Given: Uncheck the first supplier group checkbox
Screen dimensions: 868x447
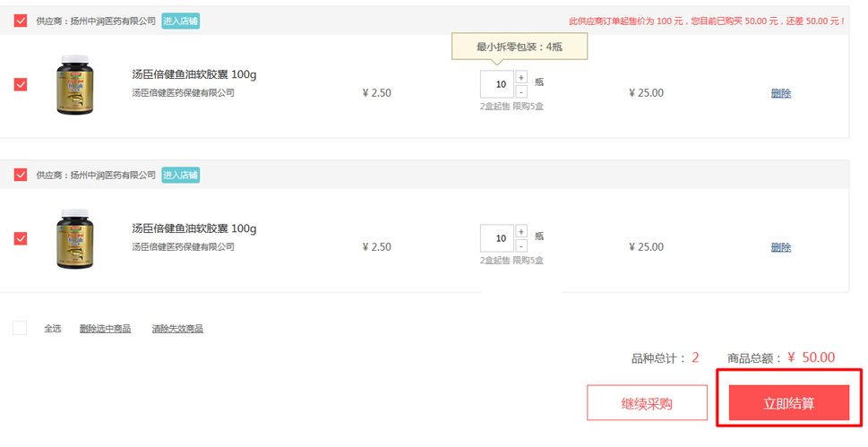Looking at the screenshot, I should [x=21, y=21].
